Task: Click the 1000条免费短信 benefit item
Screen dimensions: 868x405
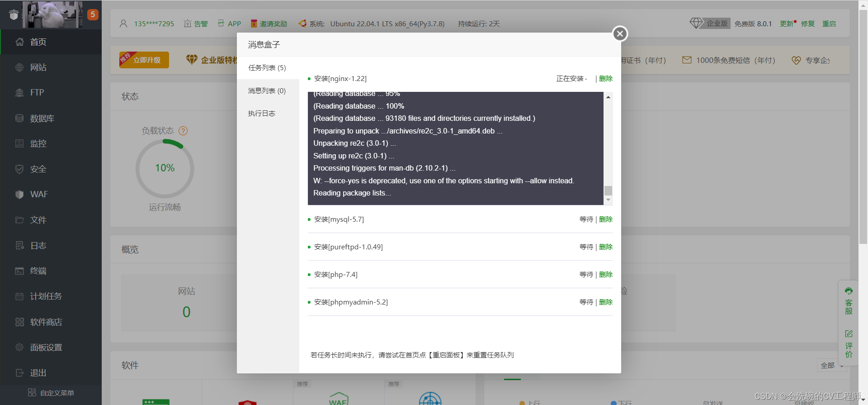Action: (729, 60)
